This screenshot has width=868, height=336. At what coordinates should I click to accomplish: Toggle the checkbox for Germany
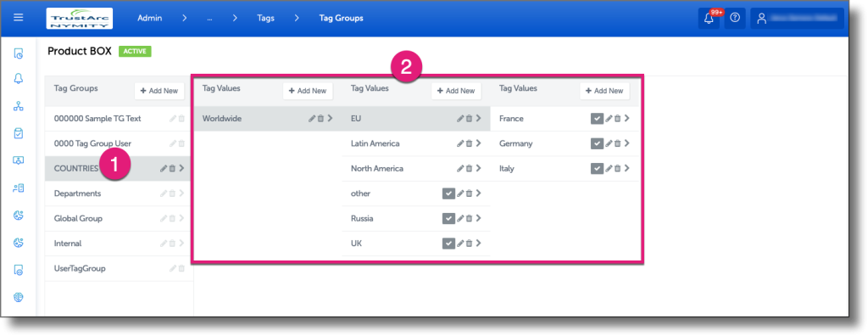pyautogui.click(x=597, y=143)
